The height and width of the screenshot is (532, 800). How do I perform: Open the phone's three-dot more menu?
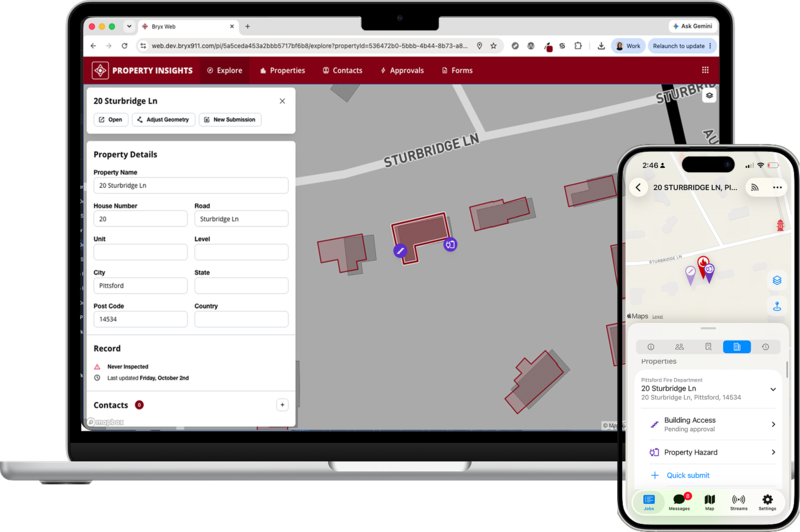point(777,187)
